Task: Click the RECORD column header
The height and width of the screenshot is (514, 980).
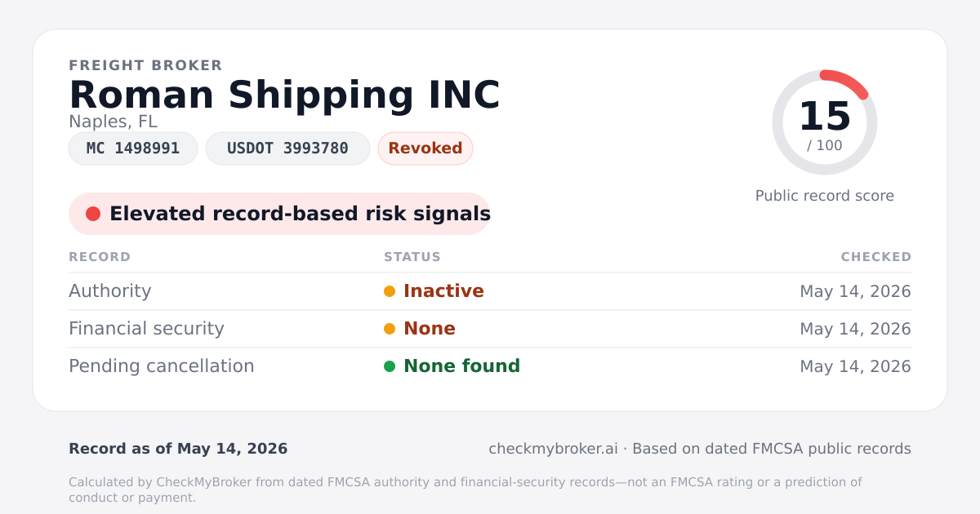Action: [x=100, y=257]
